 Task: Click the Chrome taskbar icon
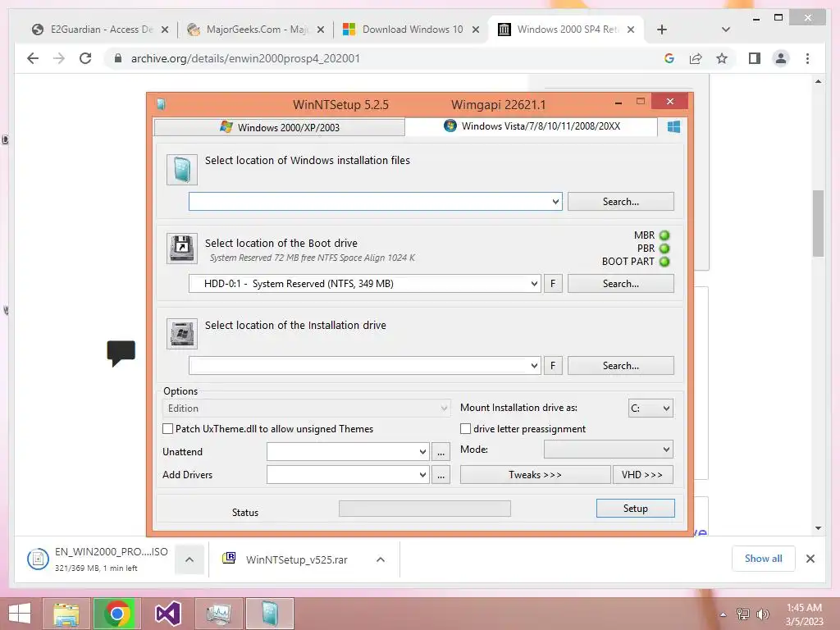click(x=116, y=614)
